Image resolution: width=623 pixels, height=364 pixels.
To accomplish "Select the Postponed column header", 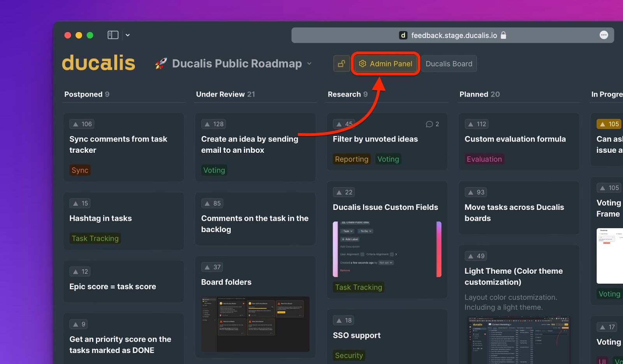I will click(x=87, y=94).
